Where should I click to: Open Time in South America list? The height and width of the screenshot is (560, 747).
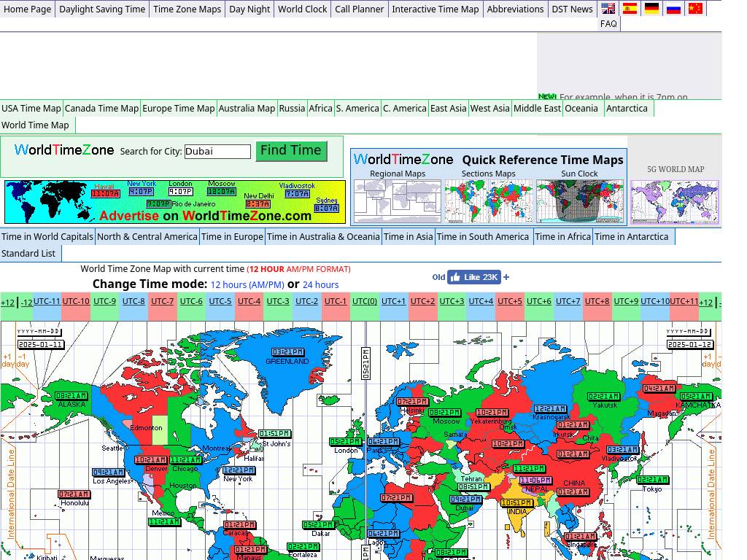point(483,237)
